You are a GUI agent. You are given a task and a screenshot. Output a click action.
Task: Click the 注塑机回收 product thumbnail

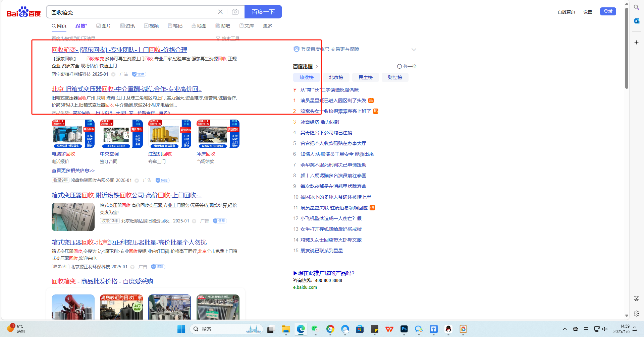tap(169, 134)
